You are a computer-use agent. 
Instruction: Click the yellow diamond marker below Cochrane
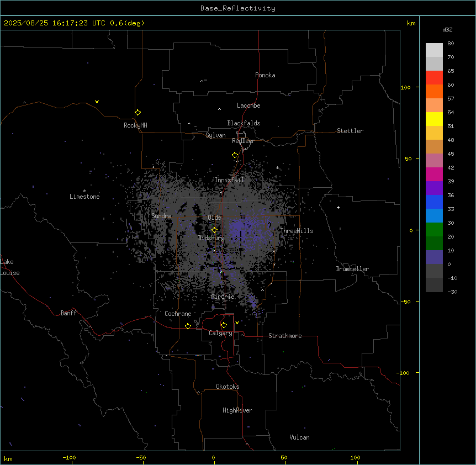pos(188,326)
